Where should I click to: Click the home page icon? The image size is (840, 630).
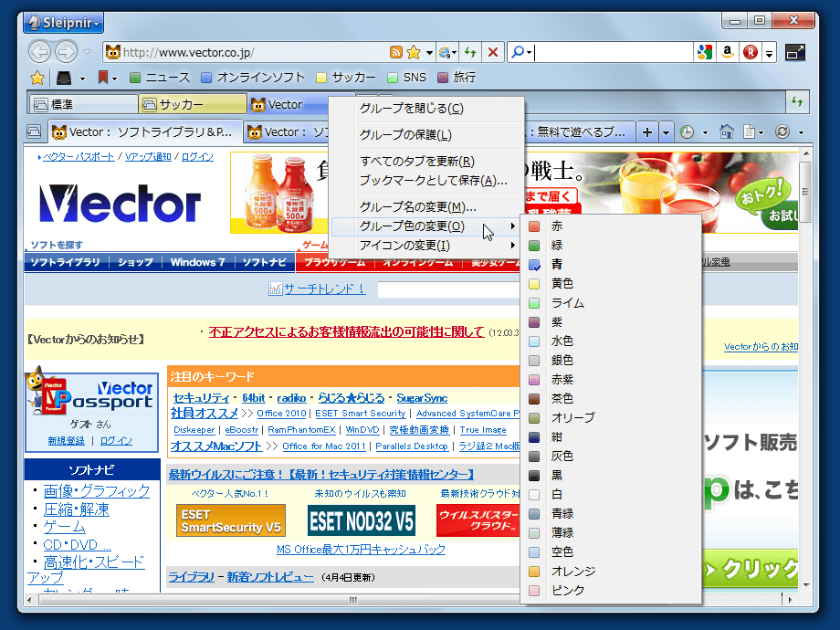[x=727, y=131]
